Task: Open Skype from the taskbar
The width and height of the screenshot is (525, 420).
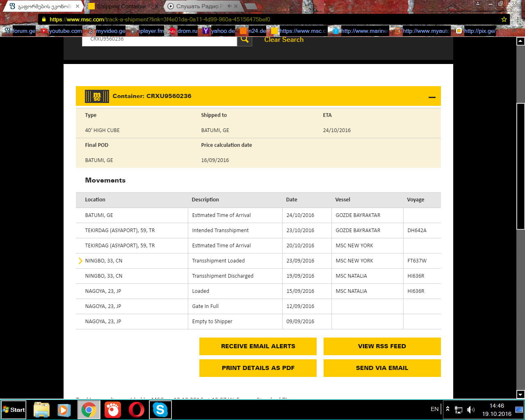Action: 160,410
